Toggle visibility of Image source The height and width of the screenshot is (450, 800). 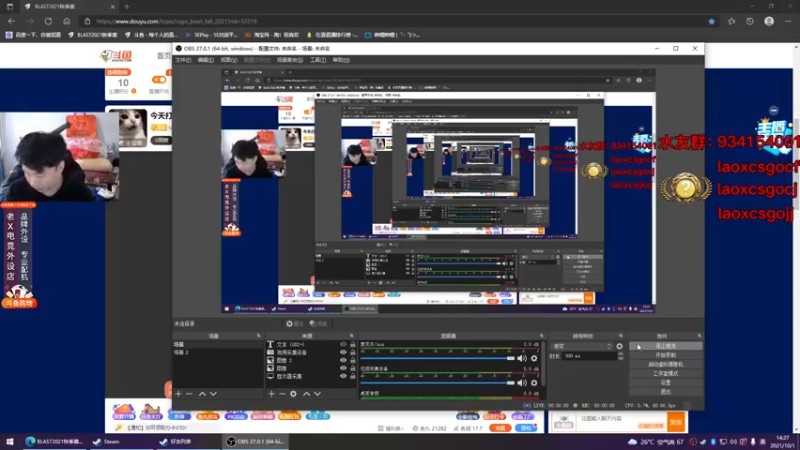(343, 368)
